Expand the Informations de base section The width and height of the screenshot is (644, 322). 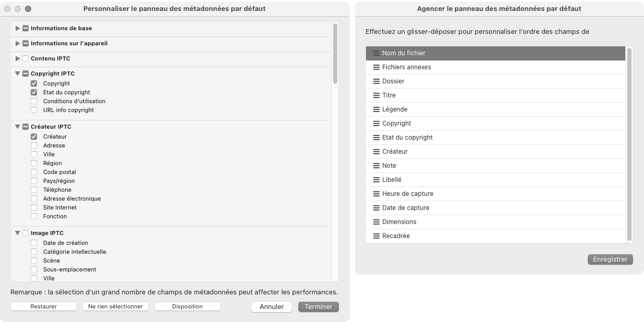point(18,28)
